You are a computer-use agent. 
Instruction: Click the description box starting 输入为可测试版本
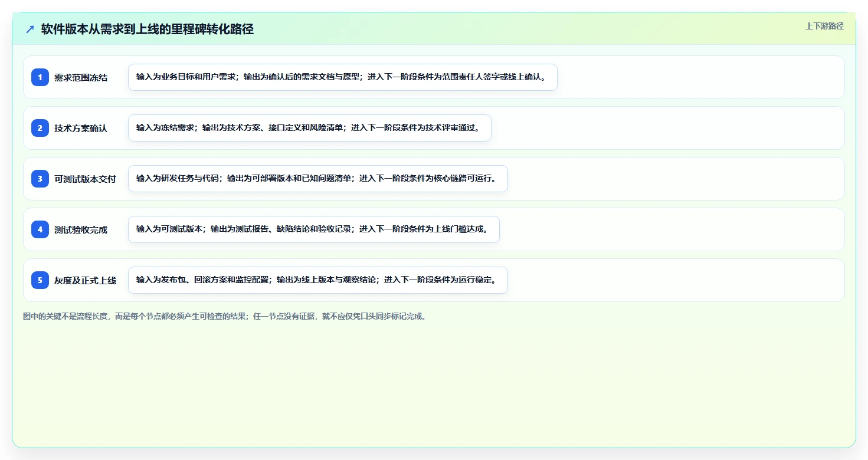[x=314, y=229]
